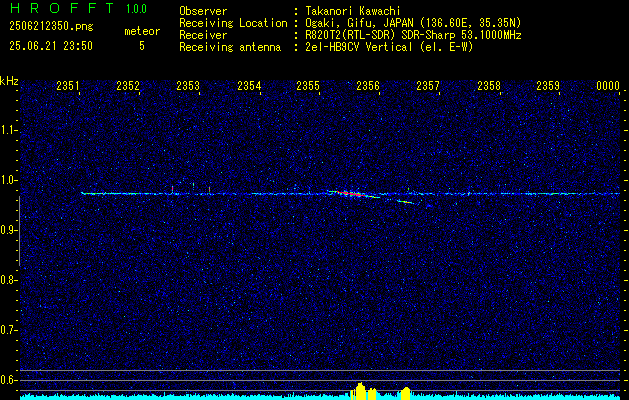Select the version number 1.0.0
The width and height of the screenshot is (629, 400).
[x=136, y=9]
